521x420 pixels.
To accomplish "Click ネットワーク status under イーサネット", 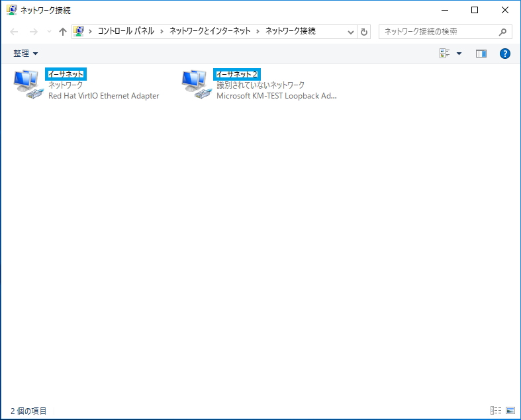I will (66, 85).
